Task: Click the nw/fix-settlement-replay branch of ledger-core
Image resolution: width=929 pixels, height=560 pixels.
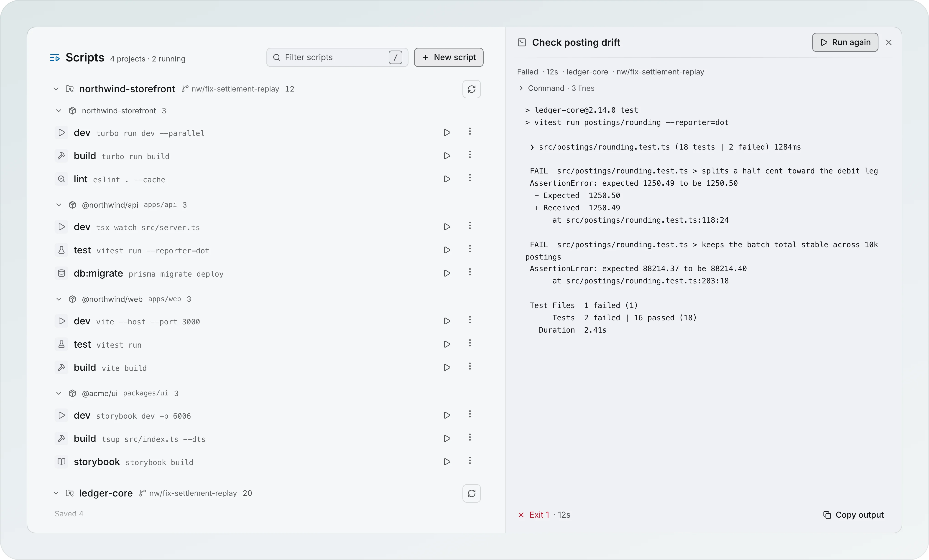Action: pyautogui.click(x=188, y=493)
